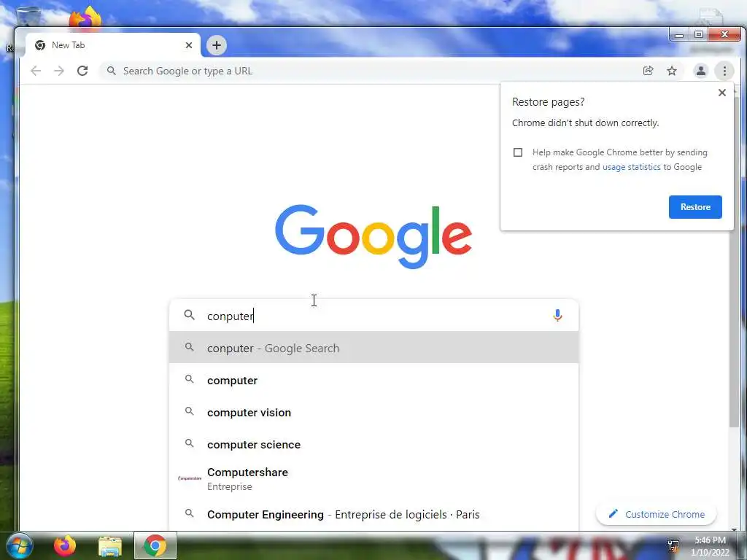747x560 pixels.
Task: Choose the 'computer vision' suggestion
Action: 374,413
